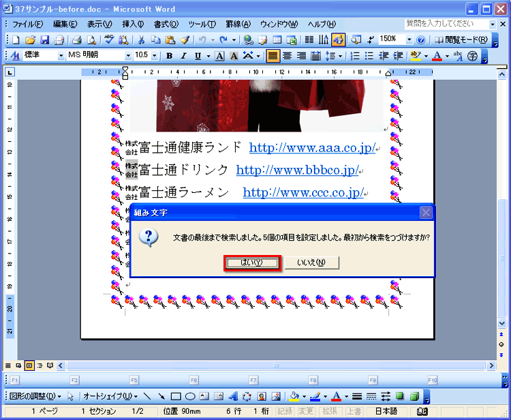Follow the http://www.ccc.co.jp/ hyperlink
Screen dimensions: 511x420
point(303,192)
